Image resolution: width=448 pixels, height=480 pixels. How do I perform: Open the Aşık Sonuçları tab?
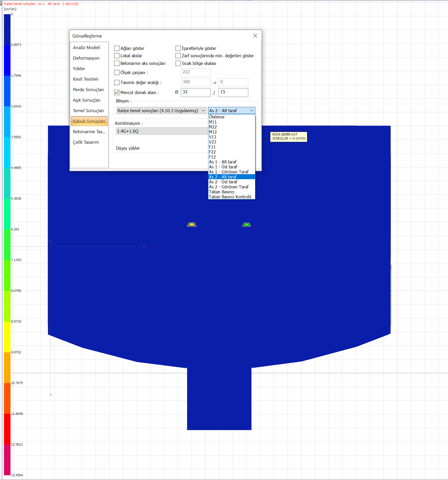click(89, 100)
